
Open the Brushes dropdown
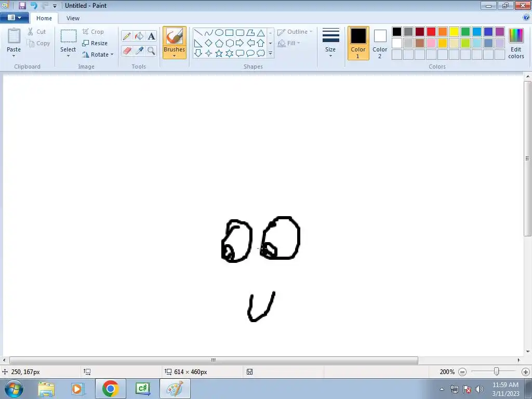(175, 52)
